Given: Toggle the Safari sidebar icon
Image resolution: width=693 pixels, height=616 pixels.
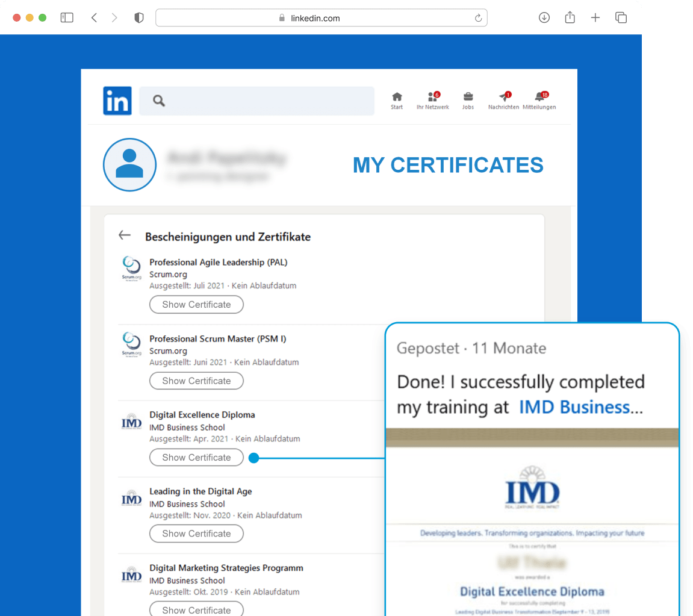Looking at the screenshot, I should pos(67,18).
